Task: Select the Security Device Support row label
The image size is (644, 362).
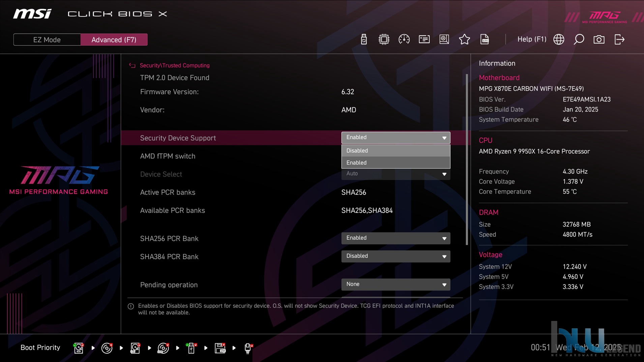Action: coord(178,138)
